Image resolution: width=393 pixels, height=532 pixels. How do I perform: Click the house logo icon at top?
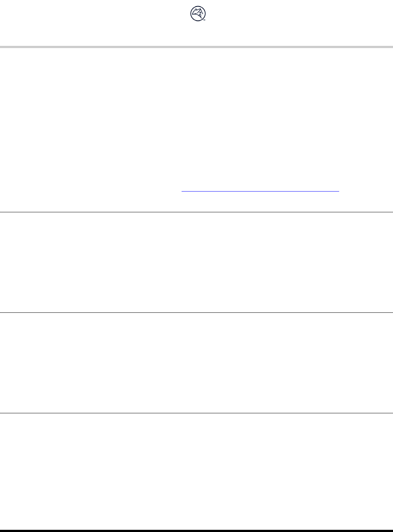pos(197,14)
